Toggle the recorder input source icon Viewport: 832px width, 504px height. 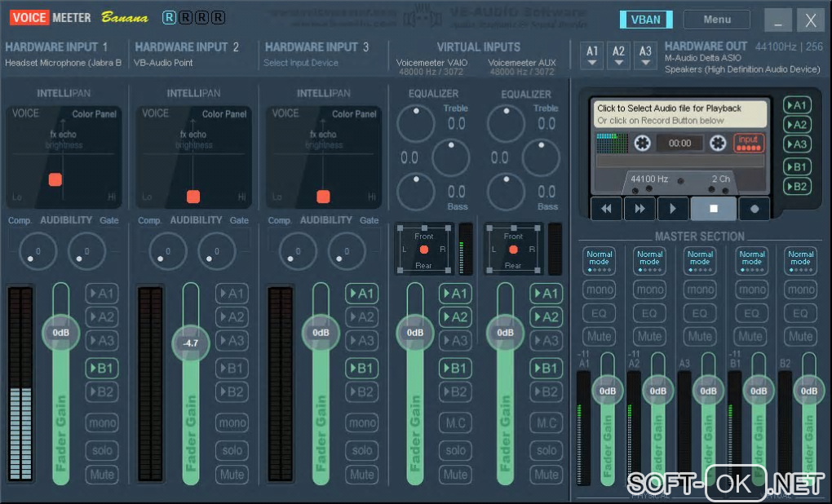point(748,143)
